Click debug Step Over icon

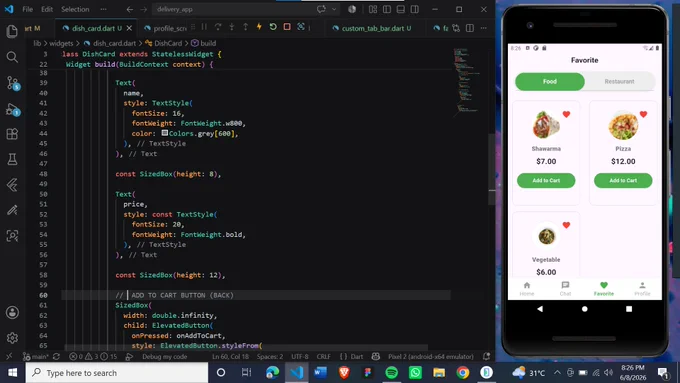click(218, 27)
